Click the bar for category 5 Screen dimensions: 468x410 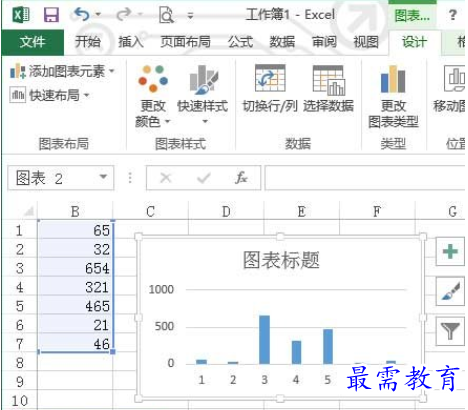(328, 346)
